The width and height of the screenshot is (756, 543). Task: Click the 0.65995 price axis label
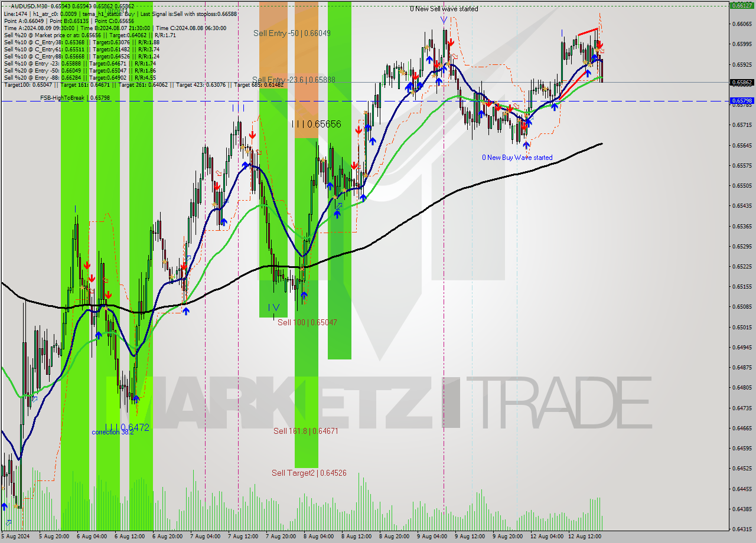point(742,44)
